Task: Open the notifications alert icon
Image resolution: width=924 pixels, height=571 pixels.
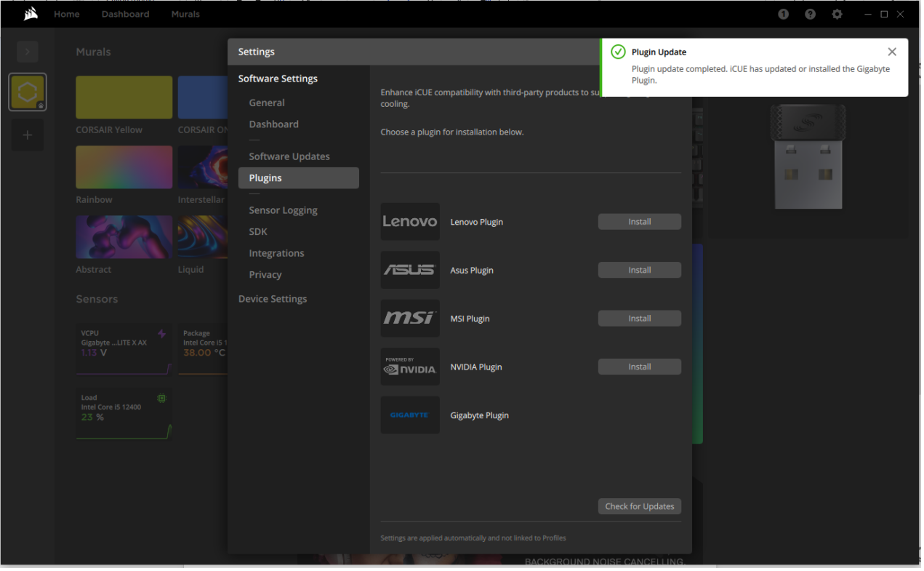Action: [x=783, y=14]
